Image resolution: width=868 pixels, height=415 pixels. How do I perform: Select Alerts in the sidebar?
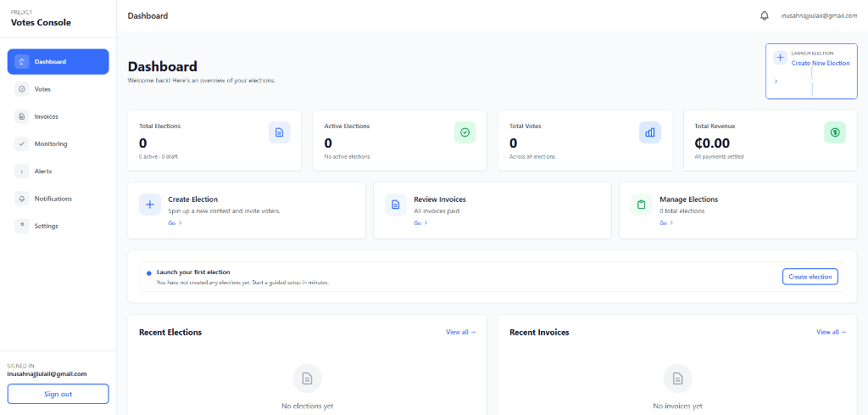point(42,171)
